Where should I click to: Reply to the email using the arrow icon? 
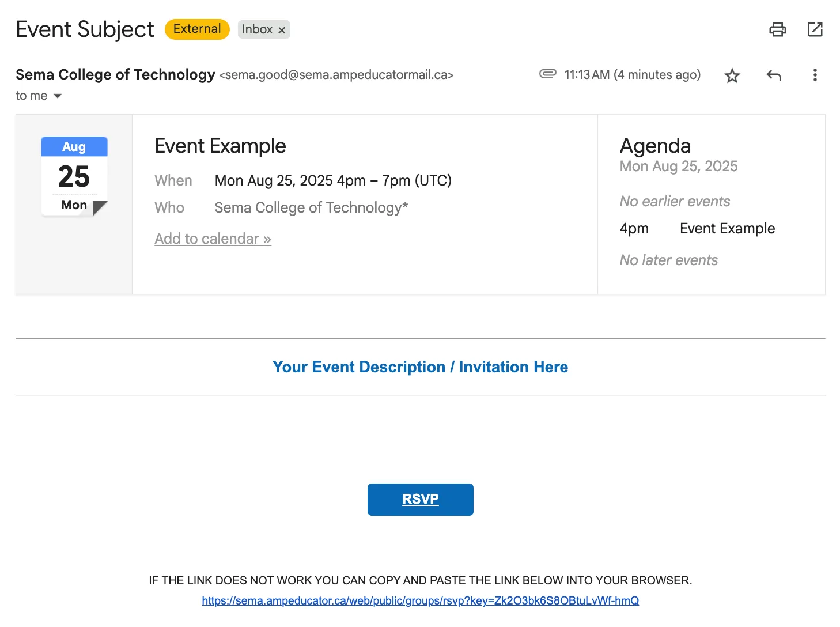(x=774, y=75)
